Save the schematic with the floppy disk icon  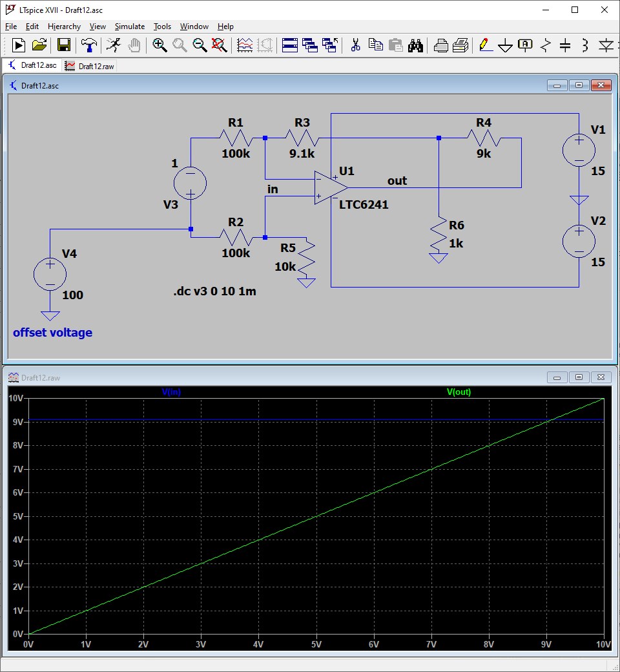[x=64, y=45]
